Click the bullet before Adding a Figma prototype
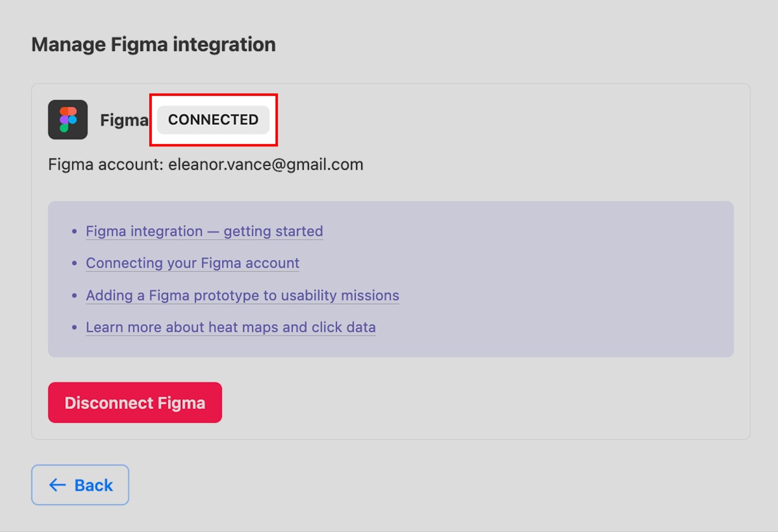778x532 pixels. pyautogui.click(x=74, y=295)
